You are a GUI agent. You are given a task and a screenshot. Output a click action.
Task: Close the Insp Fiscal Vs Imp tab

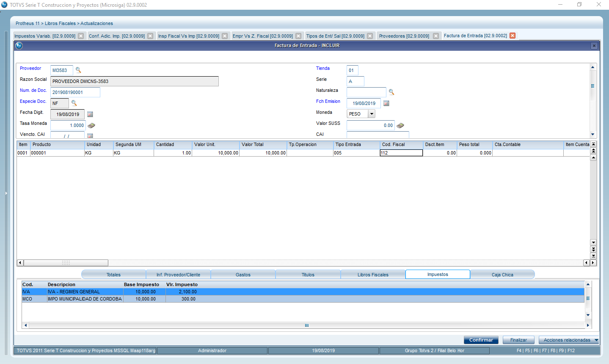[225, 36]
